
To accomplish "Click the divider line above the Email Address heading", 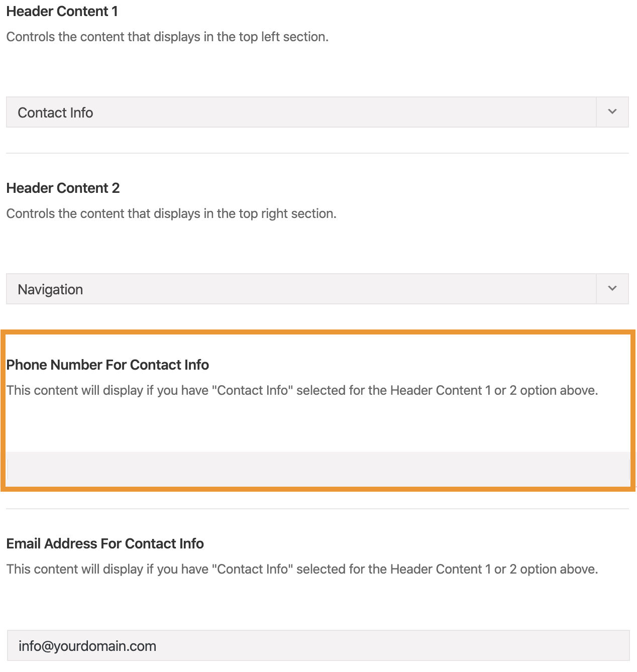I will (x=317, y=509).
